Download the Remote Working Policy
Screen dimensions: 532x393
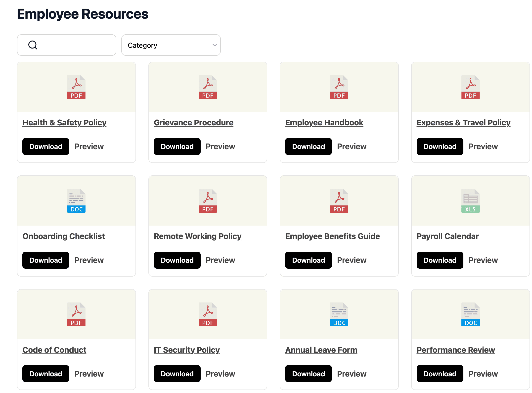(177, 260)
